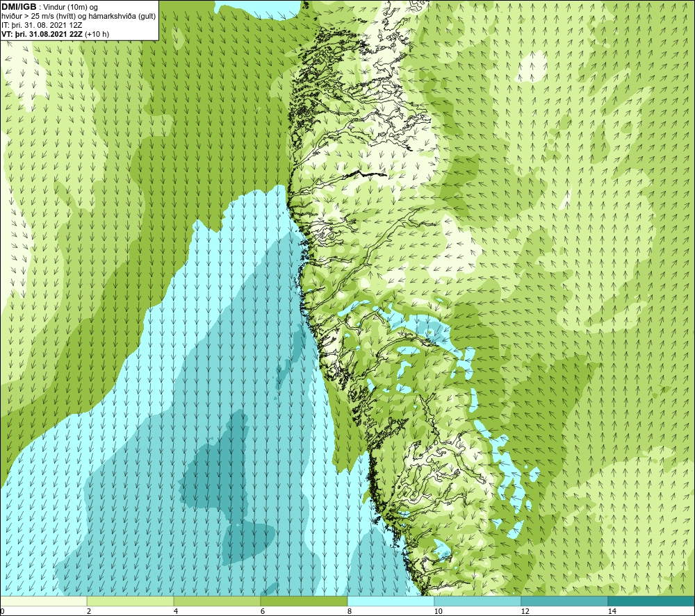Image resolution: width=695 pixels, height=616 pixels.
Task: Click the 'Vindur (10m) og' text
Action: pos(72,8)
